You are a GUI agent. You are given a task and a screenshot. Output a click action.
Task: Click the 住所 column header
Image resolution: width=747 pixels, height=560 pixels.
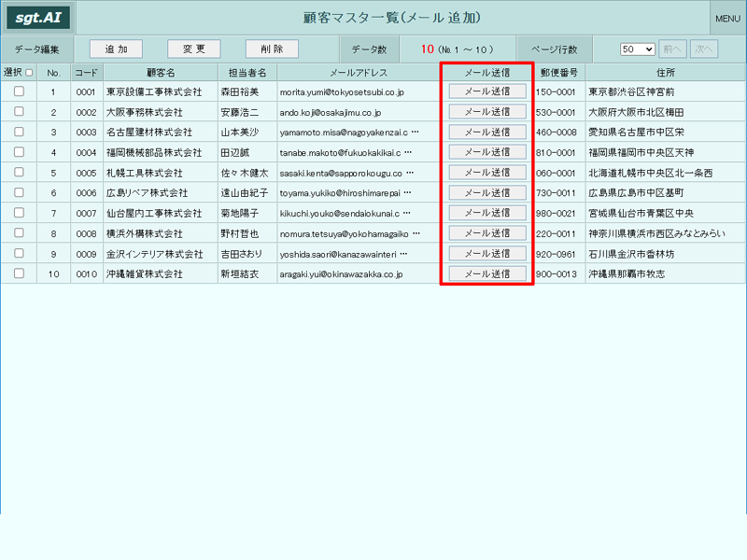(x=666, y=73)
